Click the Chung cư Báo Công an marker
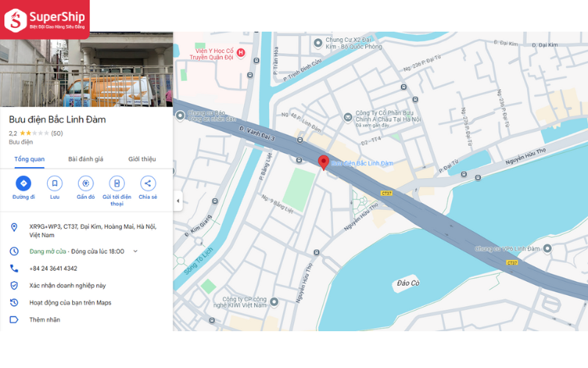The image size is (588, 368). click(x=180, y=116)
